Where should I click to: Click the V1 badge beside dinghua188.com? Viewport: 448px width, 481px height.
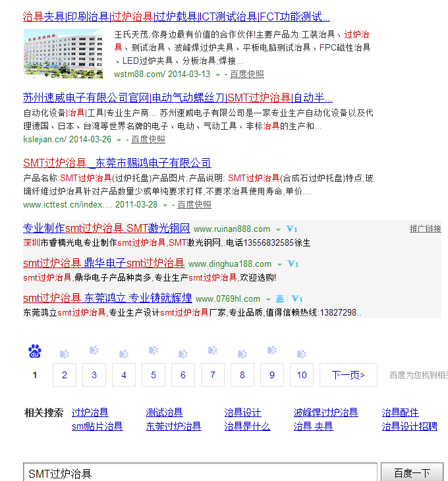click(x=293, y=264)
